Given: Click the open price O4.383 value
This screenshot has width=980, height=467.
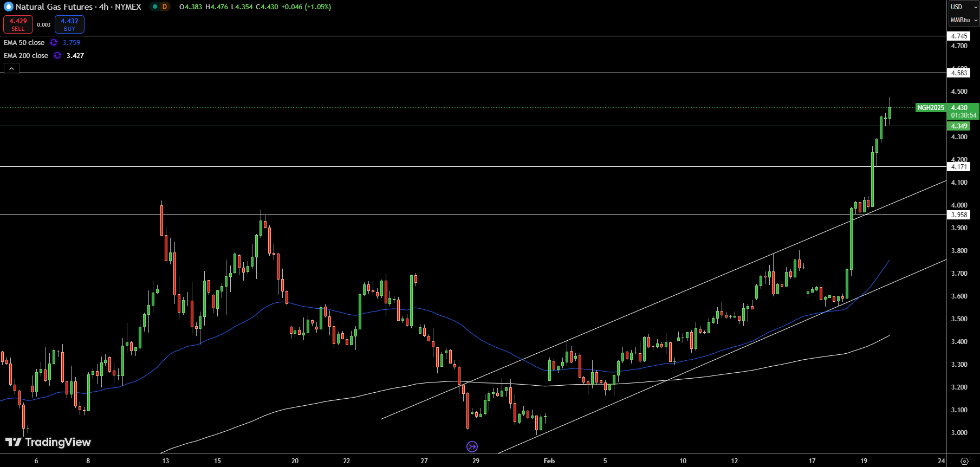Looking at the screenshot, I should 191,7.
